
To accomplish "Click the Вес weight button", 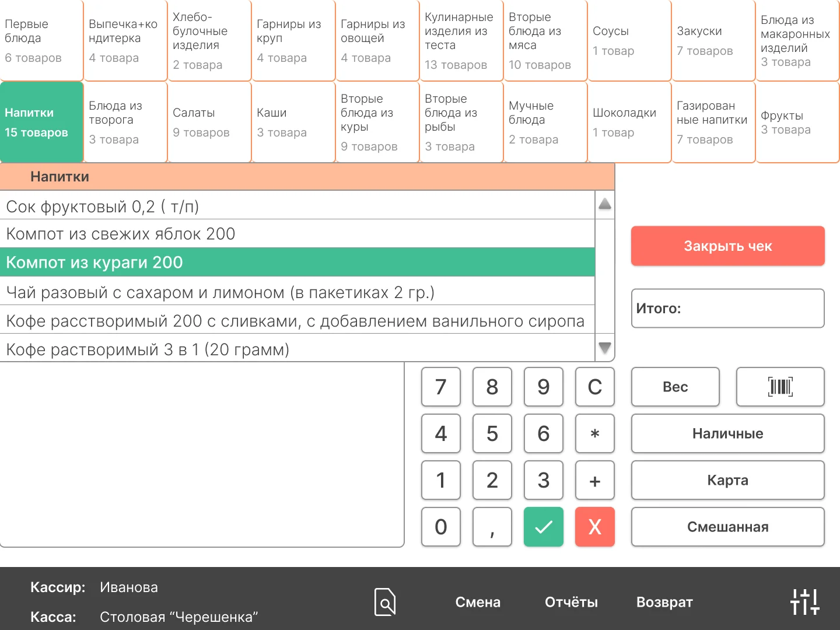I will 675,387.
